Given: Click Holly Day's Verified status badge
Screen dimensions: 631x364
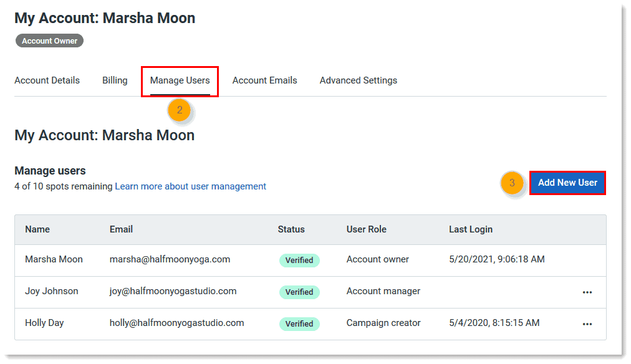Looking at the screenshot, I should point(299,323).
